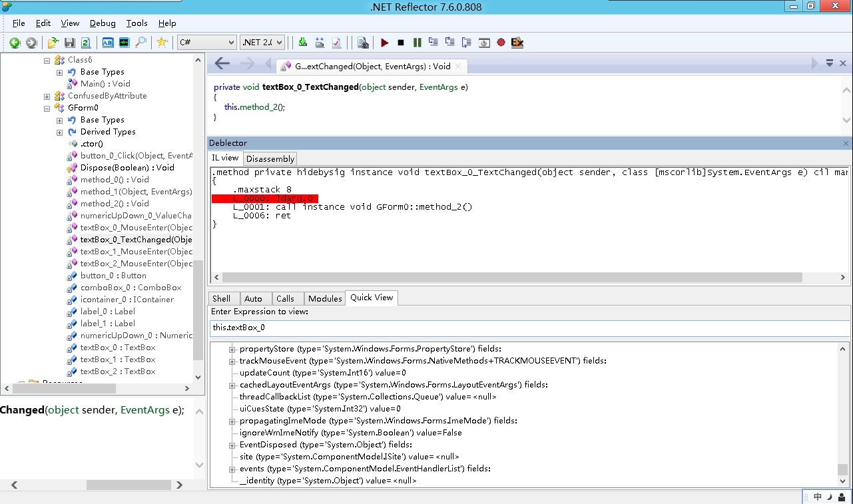The width and height of the screenshot is (853, 504).
Task: Click the green Pause debugging icon
Action: click(x=418, y=43)
